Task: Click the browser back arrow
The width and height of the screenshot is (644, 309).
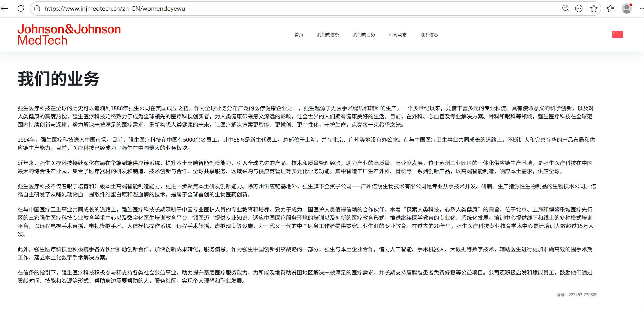Action: 5,8
